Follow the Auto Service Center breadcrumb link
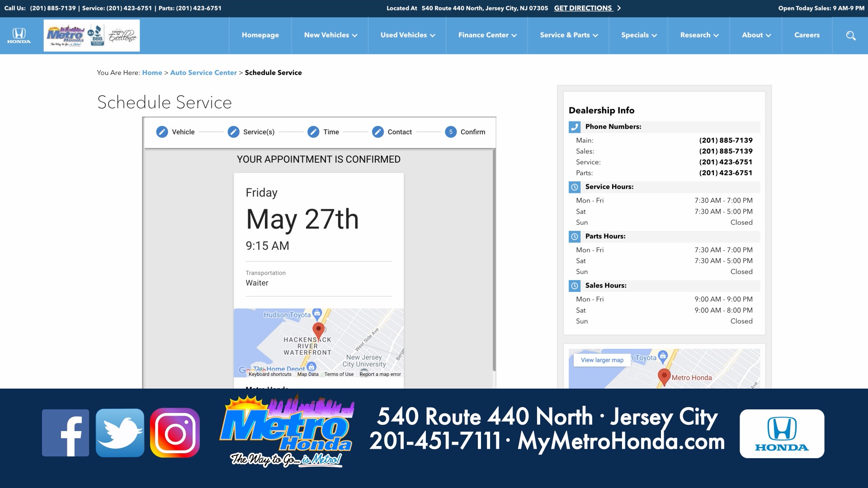This screenshot has height=488, width=868. pos(203,73)
